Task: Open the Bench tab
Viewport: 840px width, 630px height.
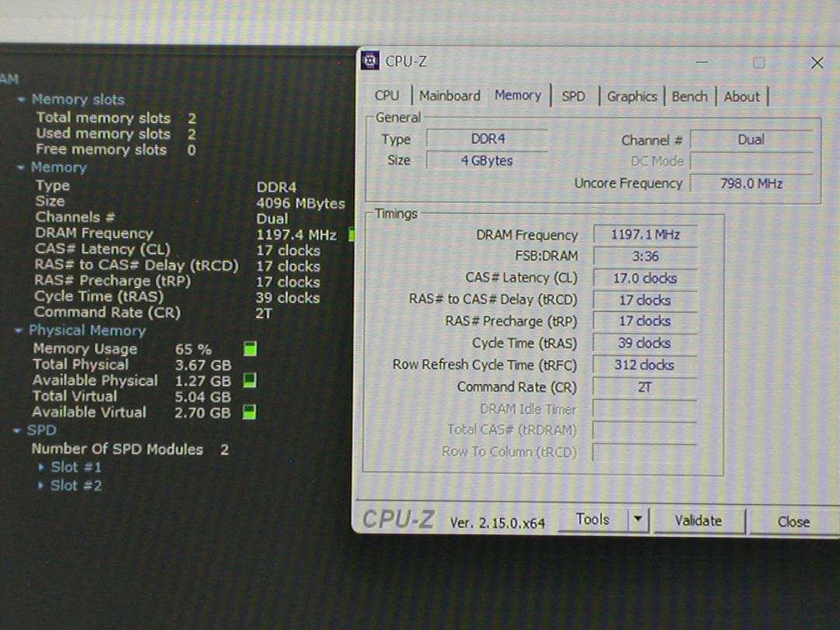Action: click(x=689, y=96)
